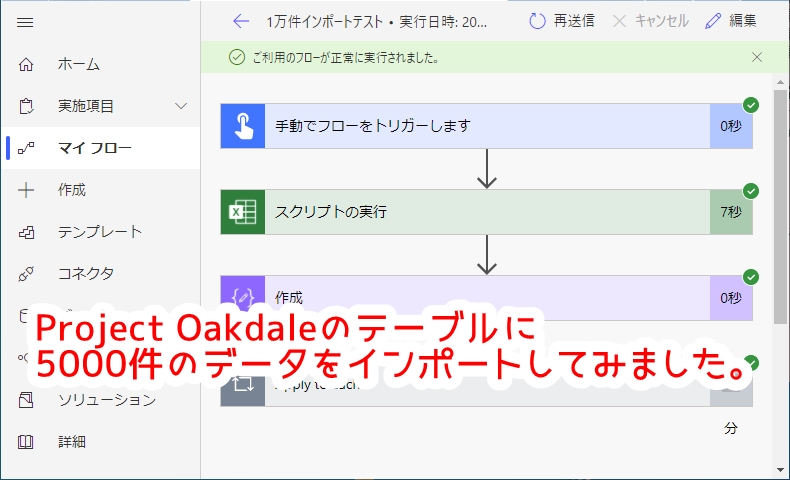Click the flow run title text
790x480 pixels.
(x=376, y=22)
